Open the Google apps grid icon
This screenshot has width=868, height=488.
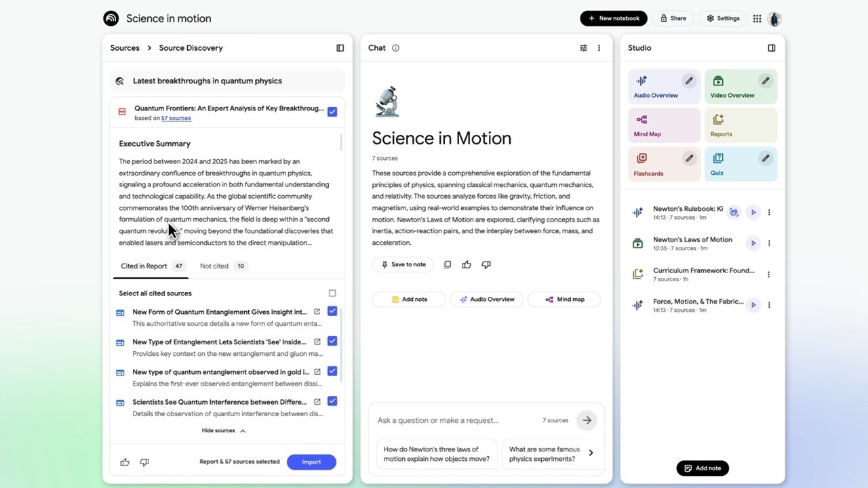coord(757,18)
